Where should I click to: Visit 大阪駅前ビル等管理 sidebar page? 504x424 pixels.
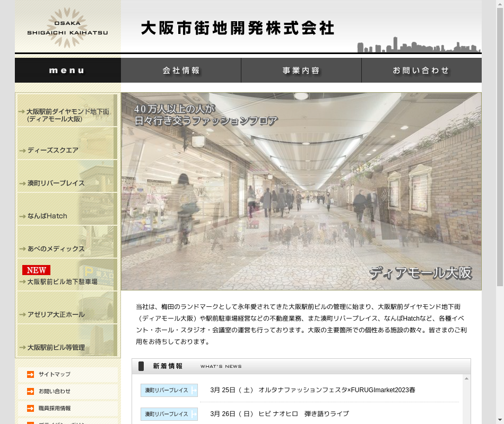(67, 340)
